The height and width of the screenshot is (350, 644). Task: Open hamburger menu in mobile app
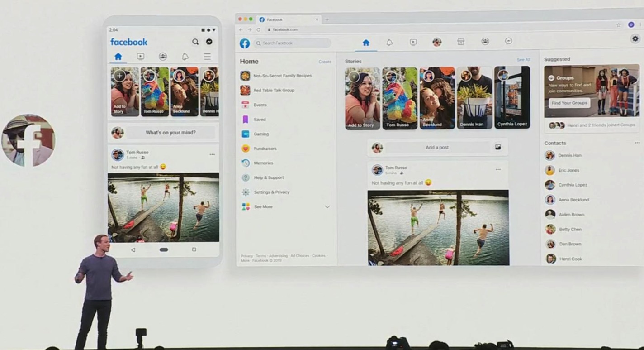[x=207, y=57]
